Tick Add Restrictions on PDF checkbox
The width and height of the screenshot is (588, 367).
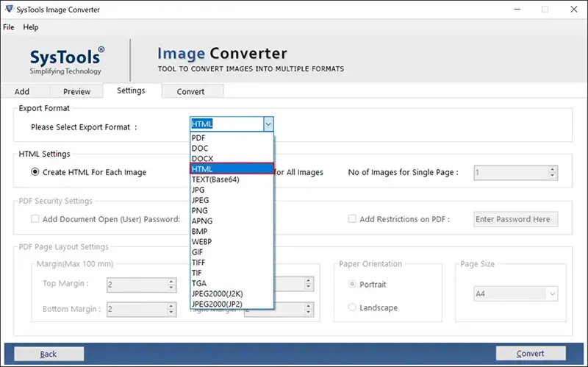tap(352, 218)
